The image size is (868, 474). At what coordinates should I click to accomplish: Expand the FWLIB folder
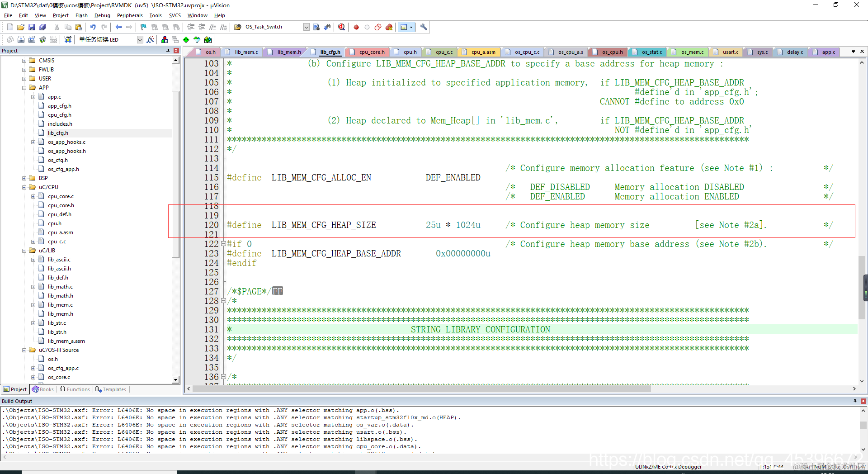point(24,70)
